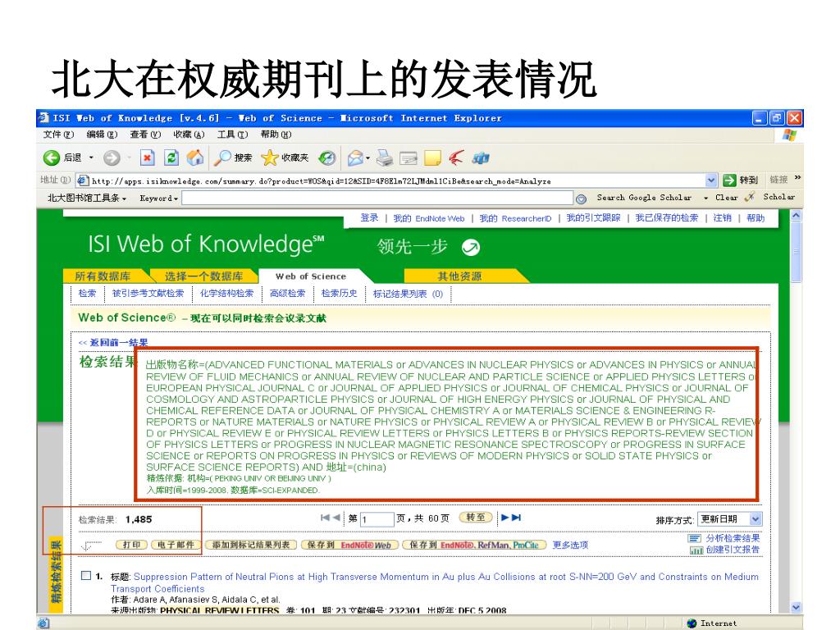The width and height of the screenshot is (840, 630).
Task: Click the Scholar highlighter icon
Action: coord(750,197)
